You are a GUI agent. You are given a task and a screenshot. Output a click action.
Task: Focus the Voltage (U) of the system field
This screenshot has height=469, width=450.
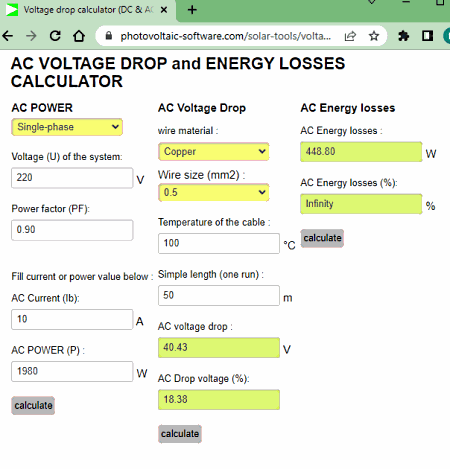pos(72,178)
